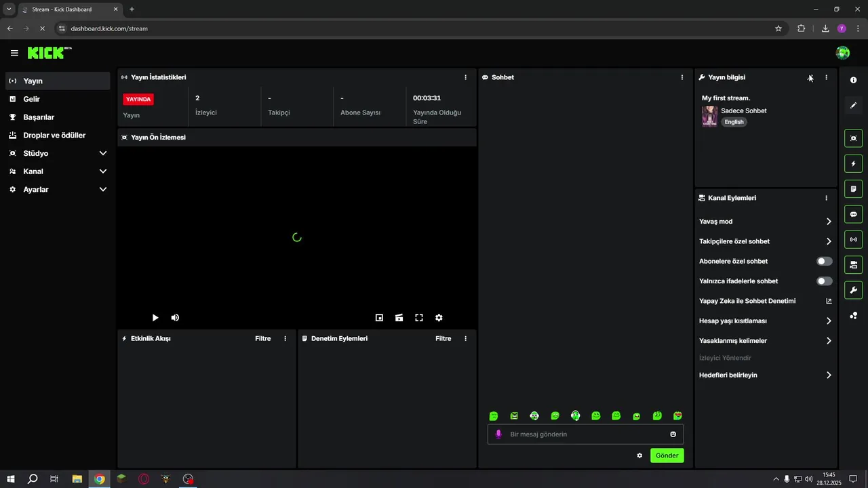Mute the stream preview volume
The image size is (868, 488).
click(175, 317)
